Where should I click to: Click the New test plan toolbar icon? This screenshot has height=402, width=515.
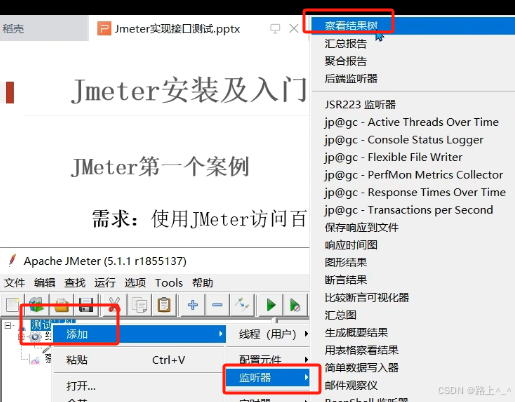pos(12,305)
